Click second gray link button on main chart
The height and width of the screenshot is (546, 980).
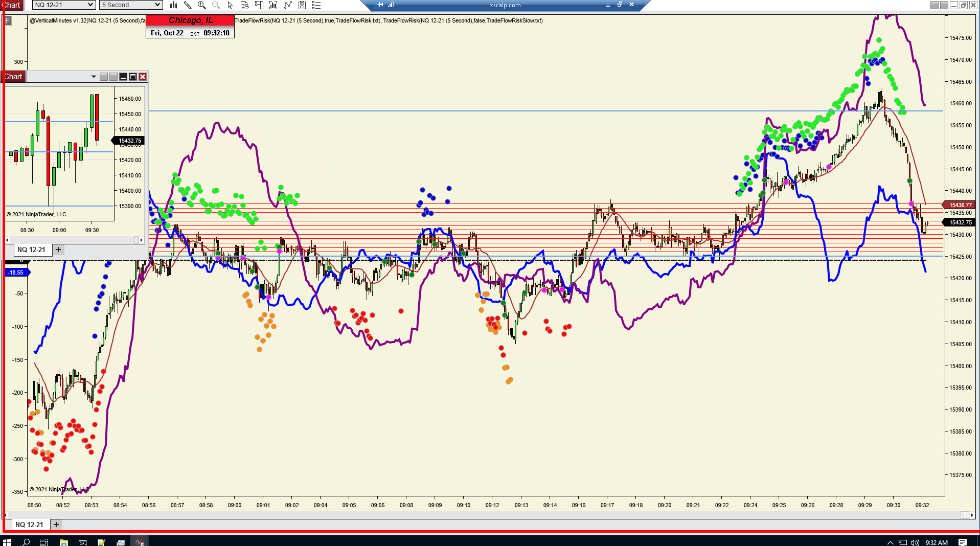tap(944, 5)
